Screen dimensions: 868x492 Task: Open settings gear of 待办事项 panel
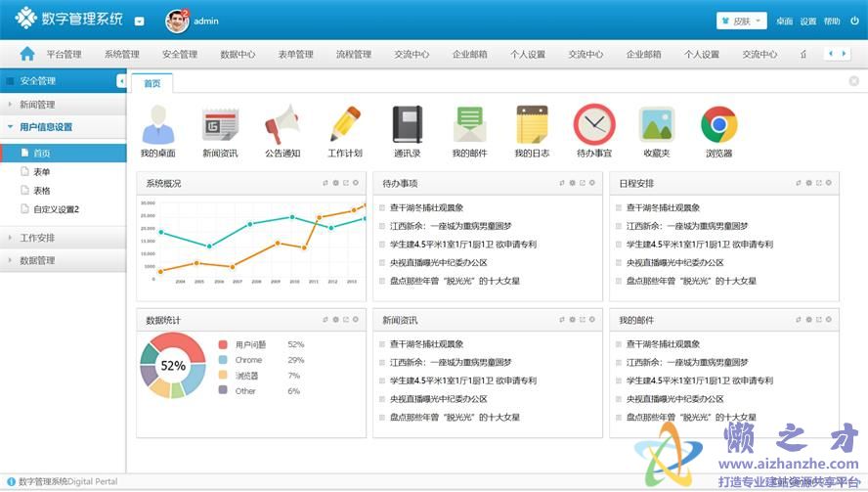pos(573,183)
